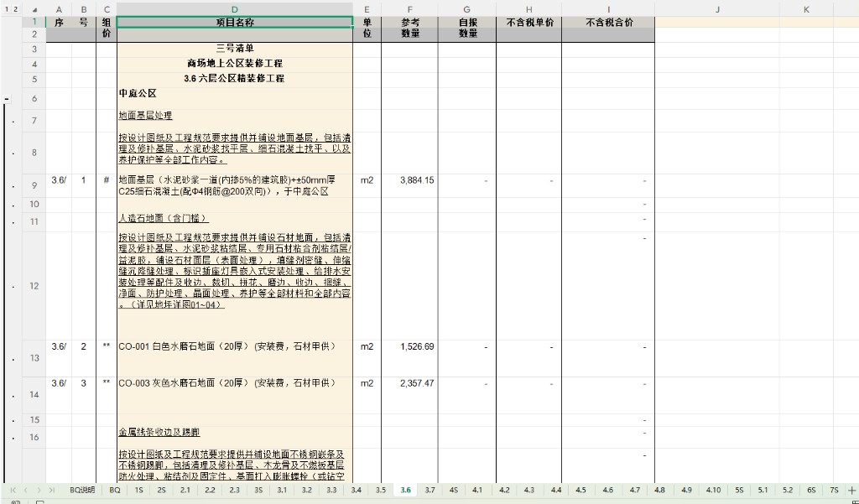Viewport: 859px width, 504px height.
Task: Open sheet tab 3S
Action: [x=258, y=490]
